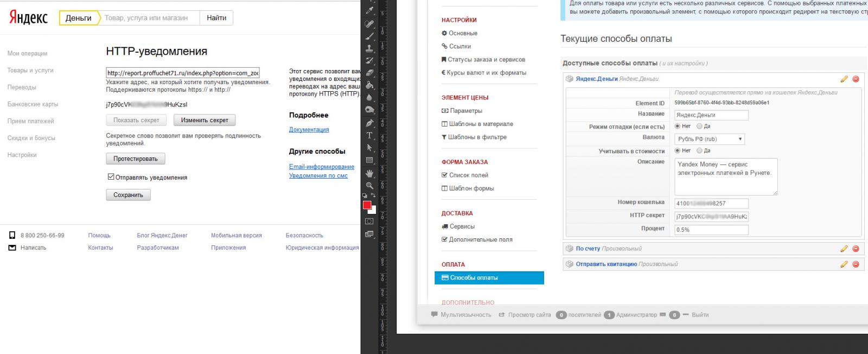This screenshot has width=868, height=354.
Task: Select the Eraser tool
Action: [369, 72]
